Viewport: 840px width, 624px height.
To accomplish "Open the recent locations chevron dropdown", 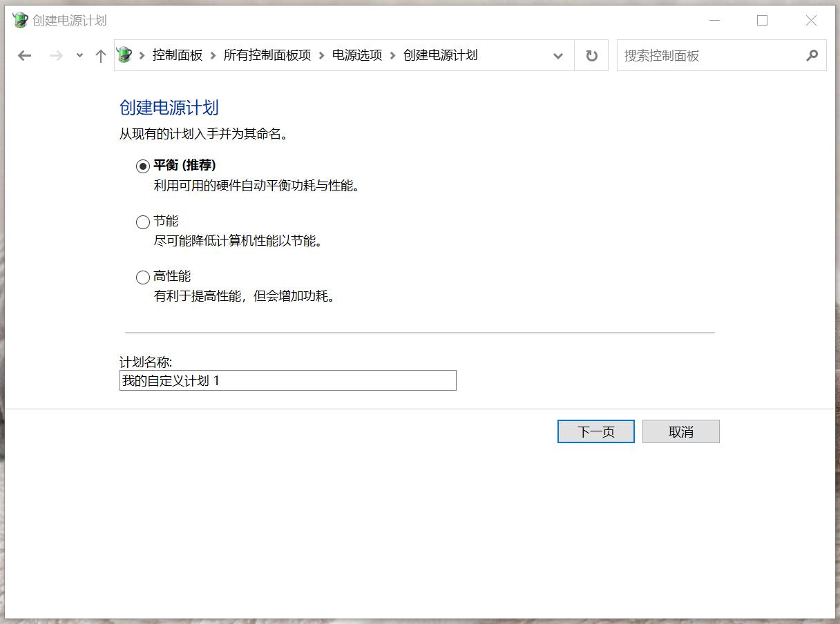I will 79,55.
